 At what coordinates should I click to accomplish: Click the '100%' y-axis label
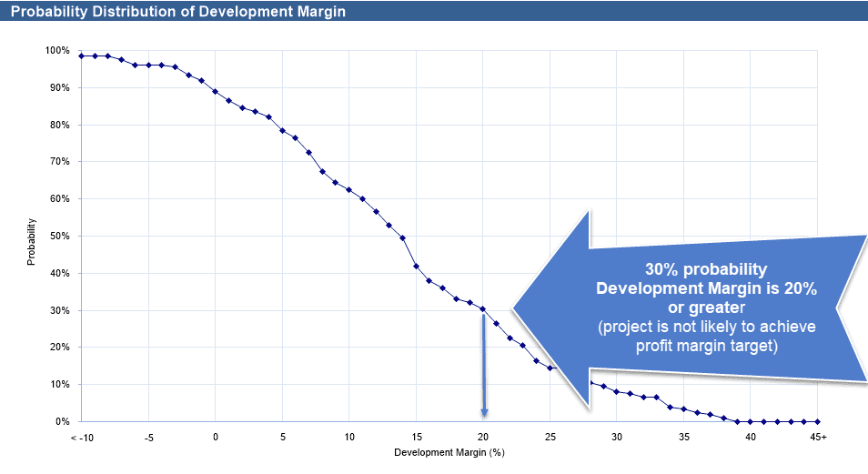tap(56, 51)
